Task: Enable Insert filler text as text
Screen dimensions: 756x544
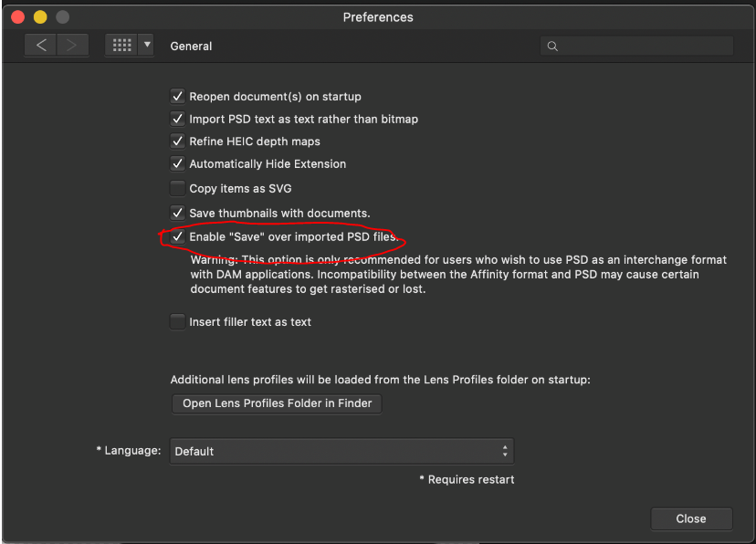Action: (178, 321)
